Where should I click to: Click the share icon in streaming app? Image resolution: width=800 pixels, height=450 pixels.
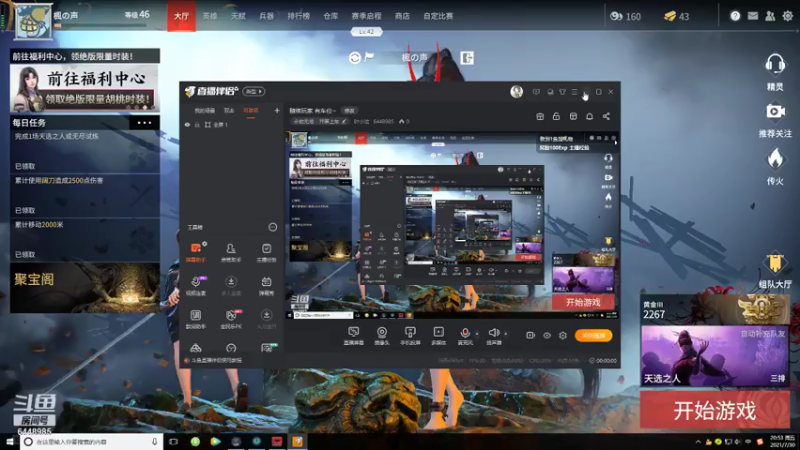click(606, 116)
